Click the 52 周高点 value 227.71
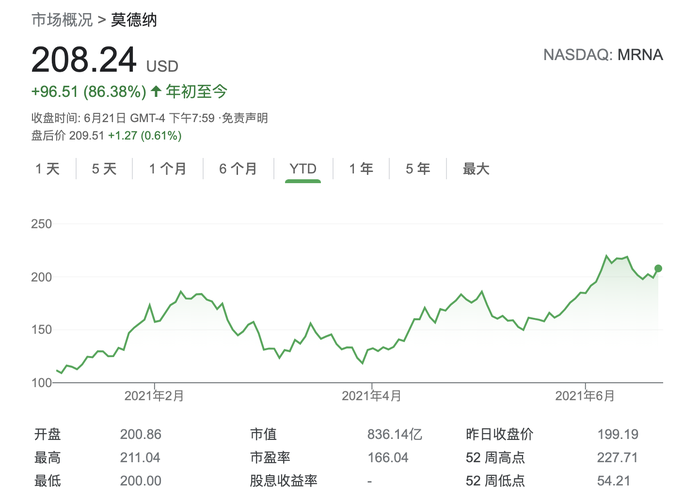 [617, 458]
